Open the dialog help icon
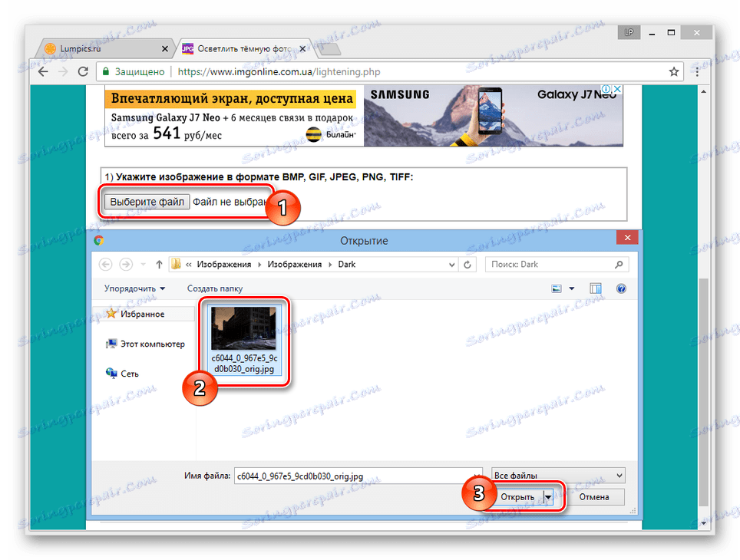The height and width of the screenshot is (560, 740). (621, 288)
